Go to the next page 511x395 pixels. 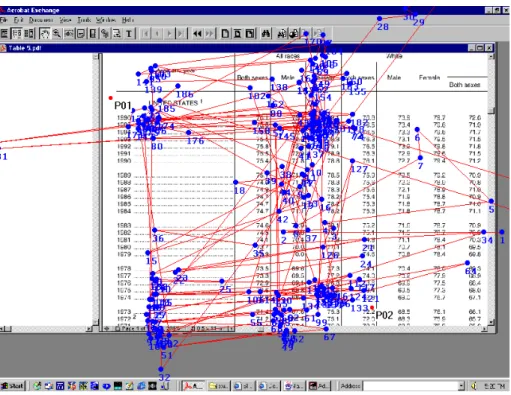pos(169,34)
